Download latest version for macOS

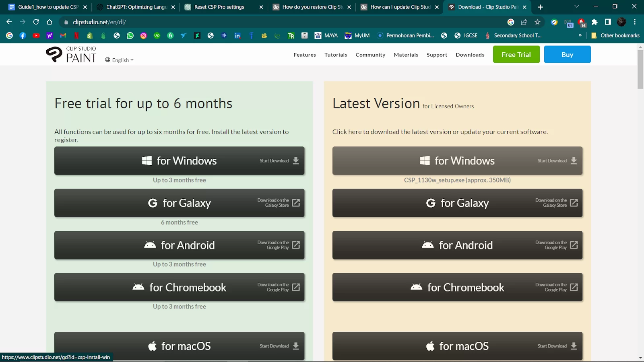(x=457, y=346)
